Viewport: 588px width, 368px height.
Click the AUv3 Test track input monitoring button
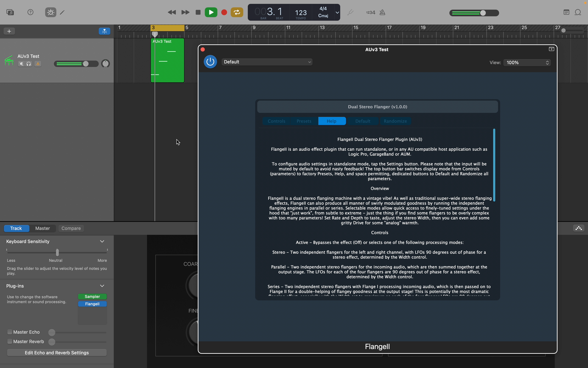tap(38, 64)
